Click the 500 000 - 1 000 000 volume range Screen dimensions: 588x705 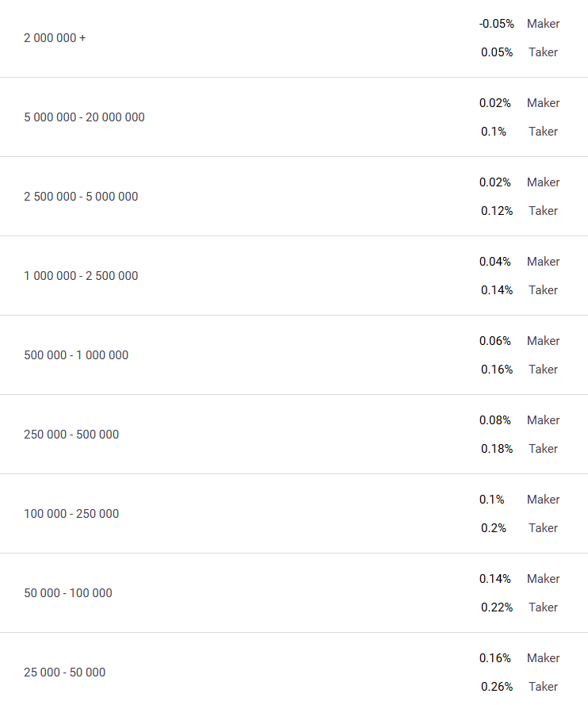(x=76, y=355)
